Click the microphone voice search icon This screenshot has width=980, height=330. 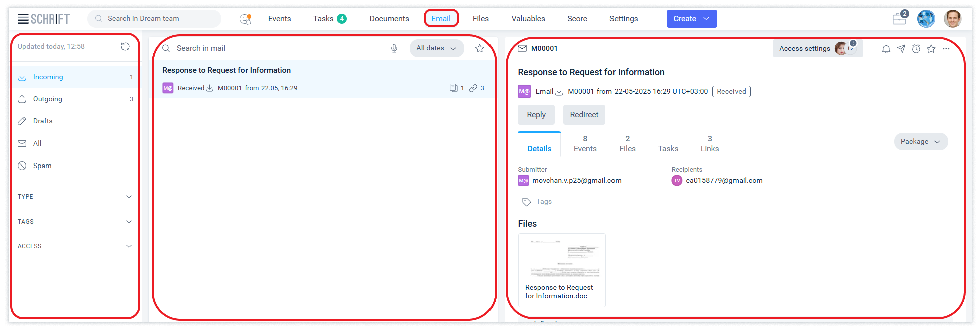394,48
